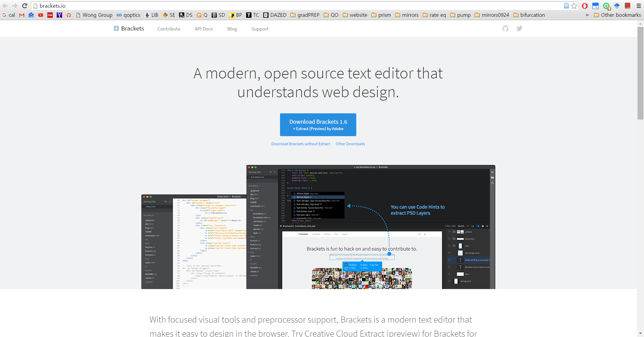Open the red stop-hand extension icon
Image resolution: width=644 pixels, height=337 pixels.
click(x=585, y=6)
